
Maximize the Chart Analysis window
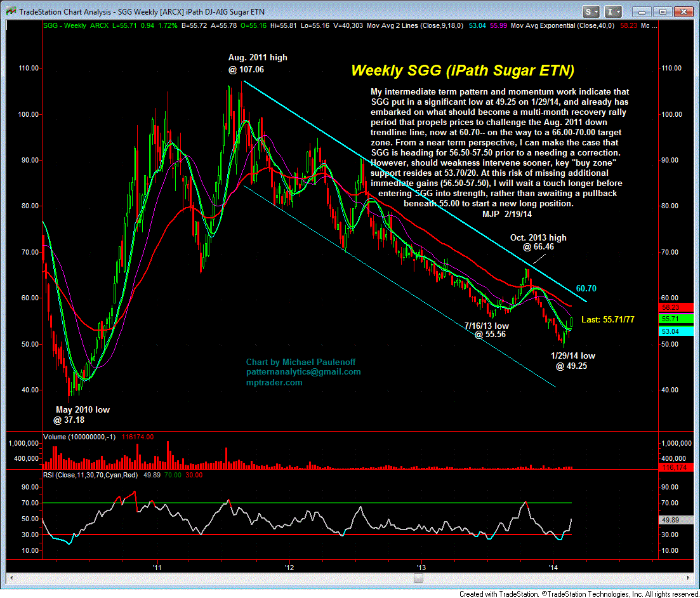point(663,12)
